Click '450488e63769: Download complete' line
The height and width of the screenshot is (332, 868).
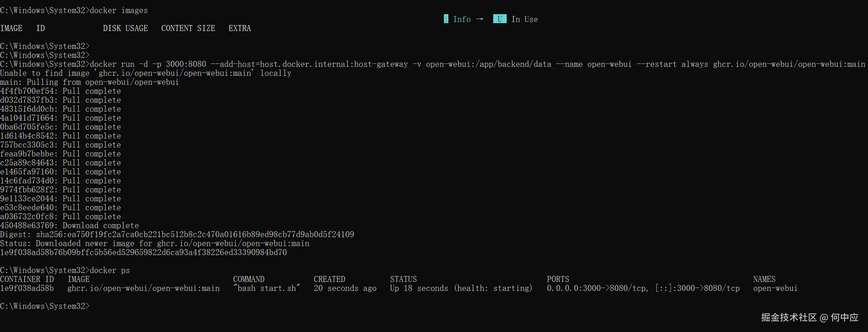(x=69, y=226)
